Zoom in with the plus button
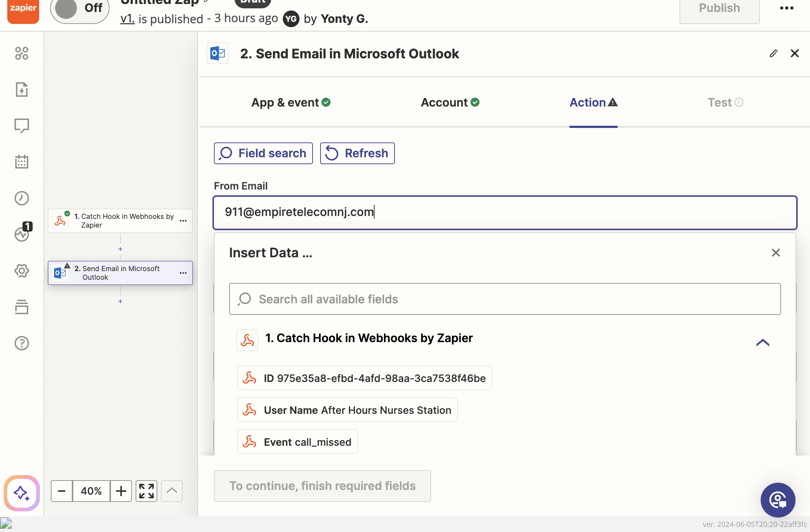This screenshot has height=532, width=810. (x=121, y=491)
